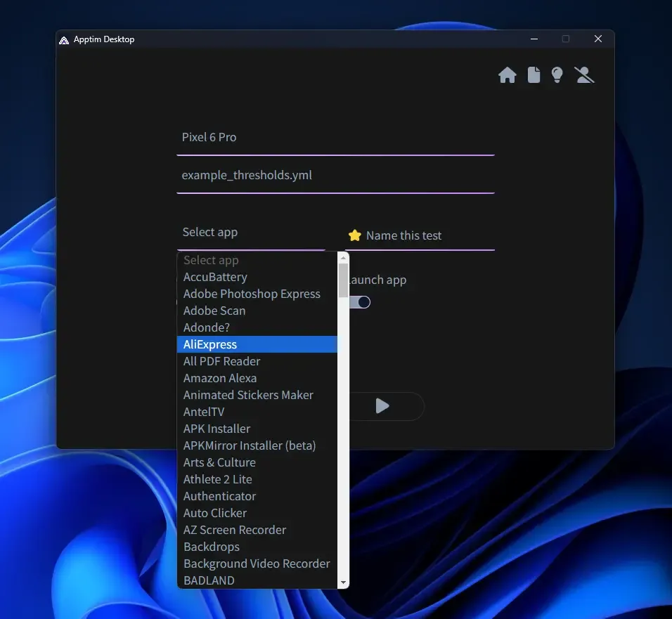Click the lightbulb tips icon

[557, 75]
